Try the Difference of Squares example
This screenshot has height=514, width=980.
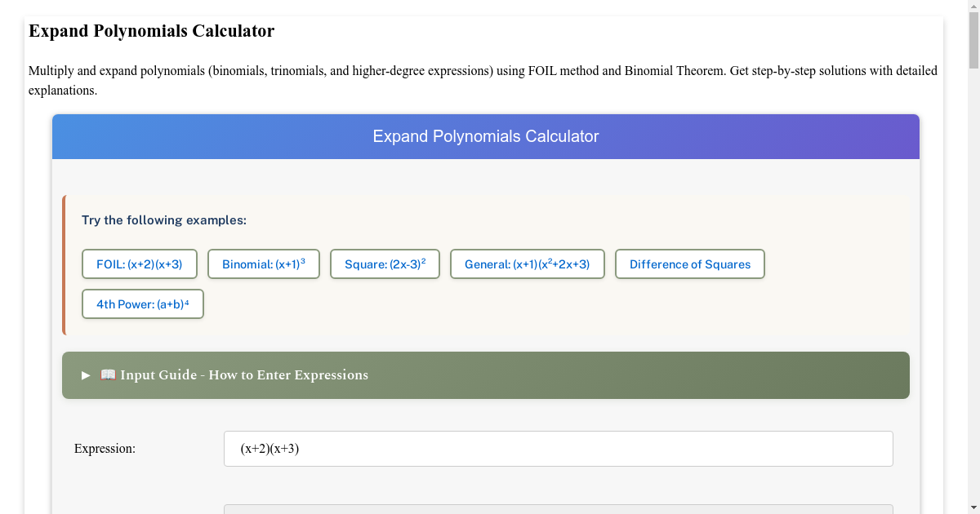click(x=689, y=264)
